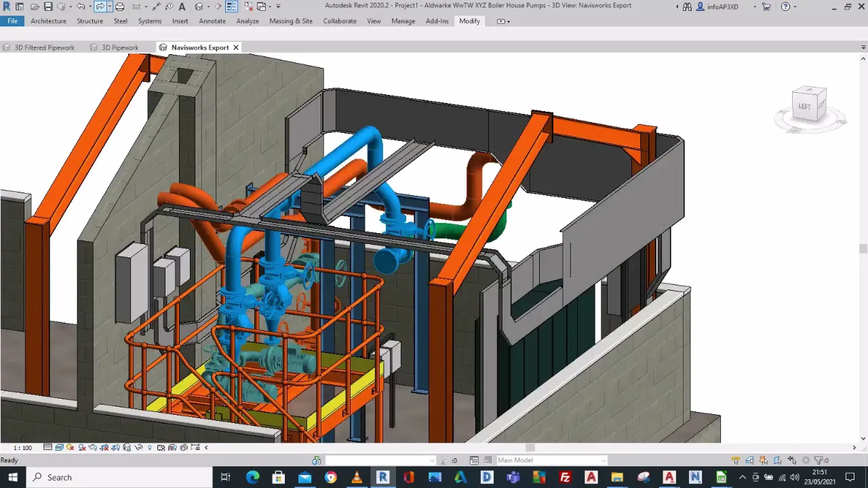Select the Tag by Category tool
This screenshot has height=488, width=868.
pos(169,7)
